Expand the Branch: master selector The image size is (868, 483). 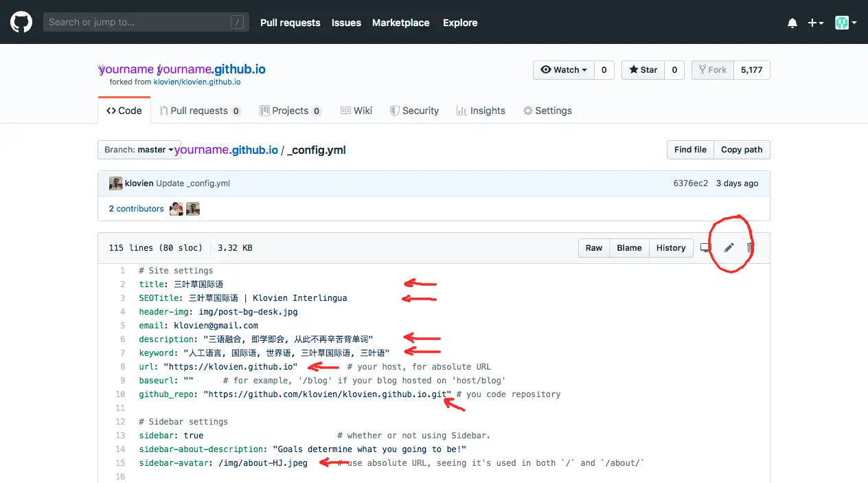click(x=139, y=150)
